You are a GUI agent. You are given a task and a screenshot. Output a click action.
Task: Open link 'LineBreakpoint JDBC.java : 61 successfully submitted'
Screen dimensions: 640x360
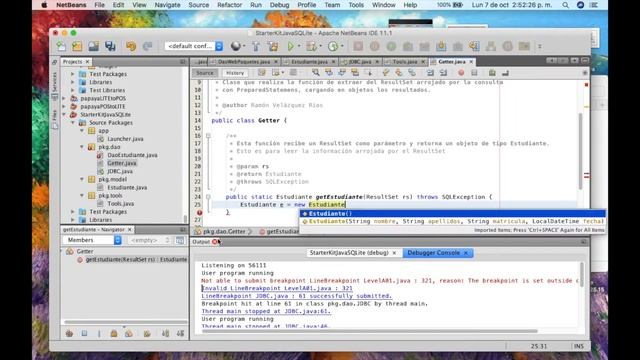(297, 296)
